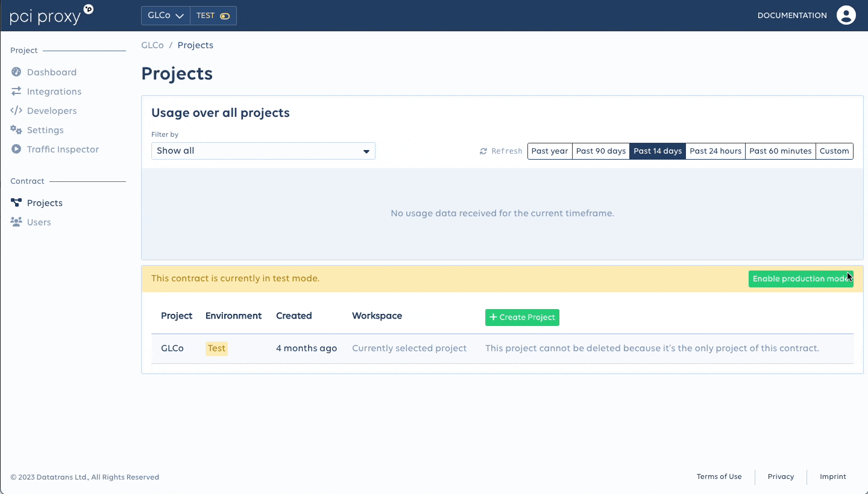Toggle the TEST mode switch in header
The image size is (868, 494).
click(225, 16)
